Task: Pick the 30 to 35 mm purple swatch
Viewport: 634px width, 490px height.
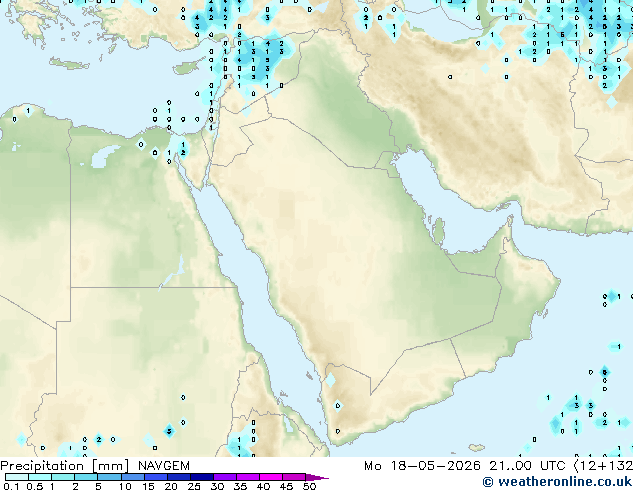Action: point(225,477)
